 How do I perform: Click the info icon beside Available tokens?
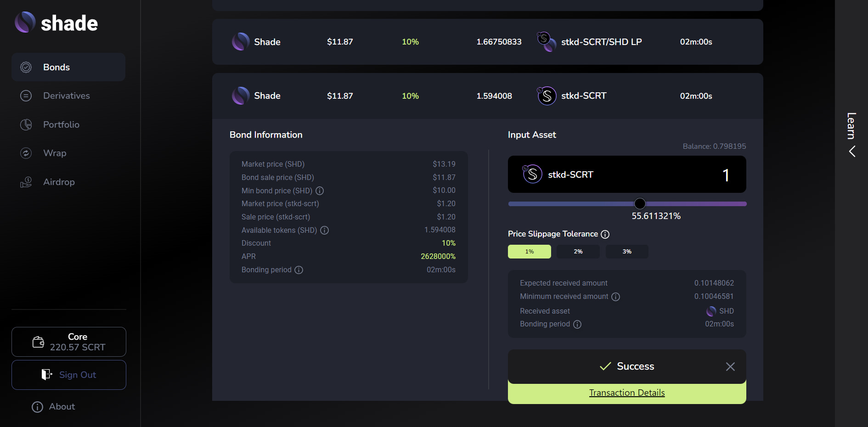click(x=324, y=230)
